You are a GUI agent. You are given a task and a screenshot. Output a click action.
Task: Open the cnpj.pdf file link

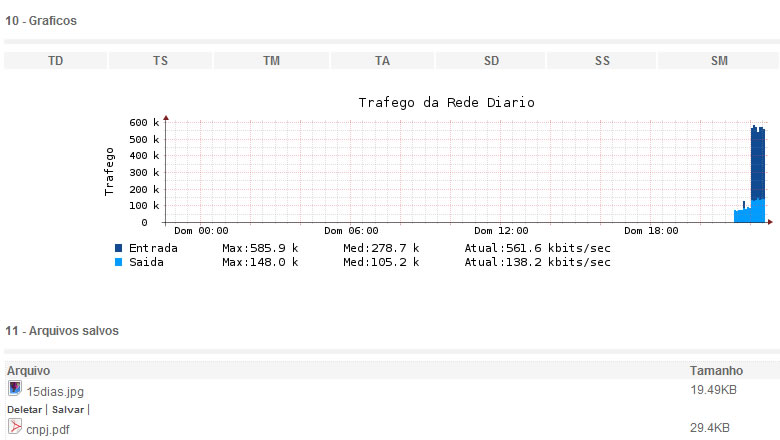tap(48, 430)
